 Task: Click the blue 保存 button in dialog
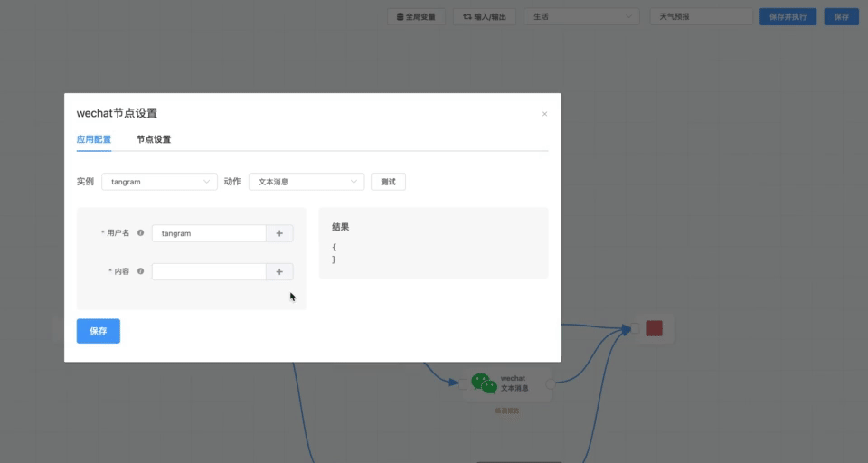pos(99,331)
